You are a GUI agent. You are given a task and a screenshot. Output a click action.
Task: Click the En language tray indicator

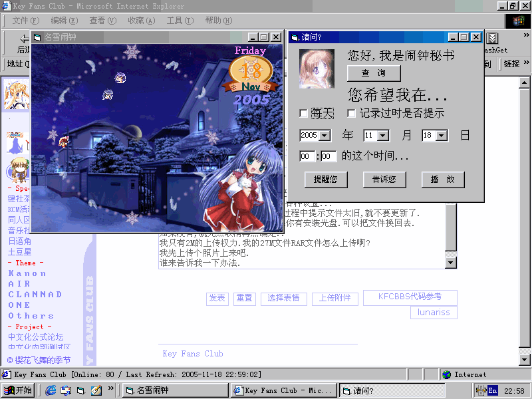click(493, 390)
